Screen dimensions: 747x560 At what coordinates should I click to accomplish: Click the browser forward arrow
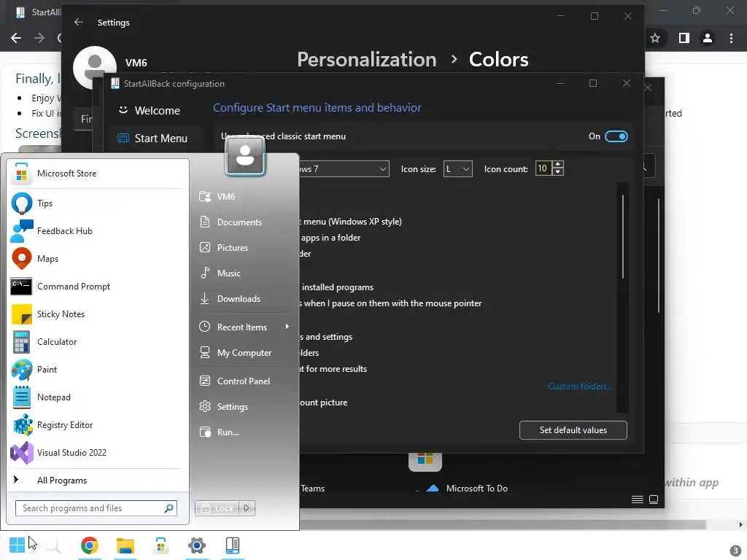click(x=39, y=38)
